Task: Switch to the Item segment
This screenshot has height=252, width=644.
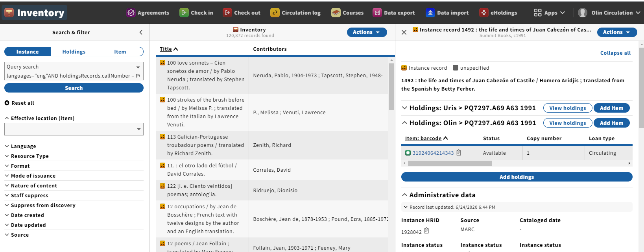Action: pos(120,52)
